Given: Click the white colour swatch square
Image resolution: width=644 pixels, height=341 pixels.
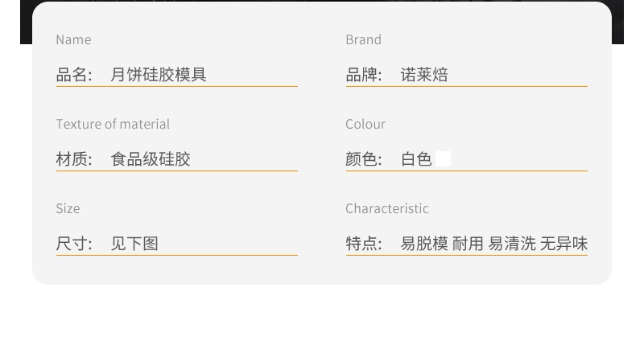Looking at the screenshot, I should [443, 158].
